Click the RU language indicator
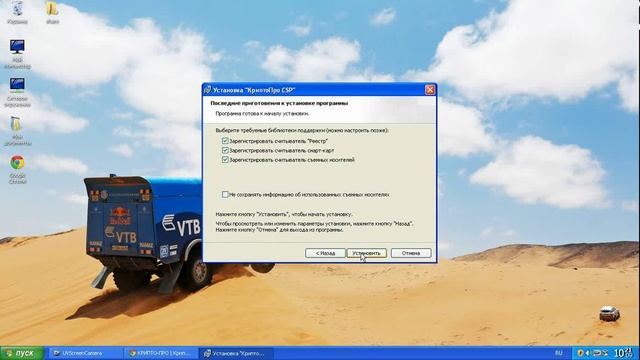 click(559, 353)
